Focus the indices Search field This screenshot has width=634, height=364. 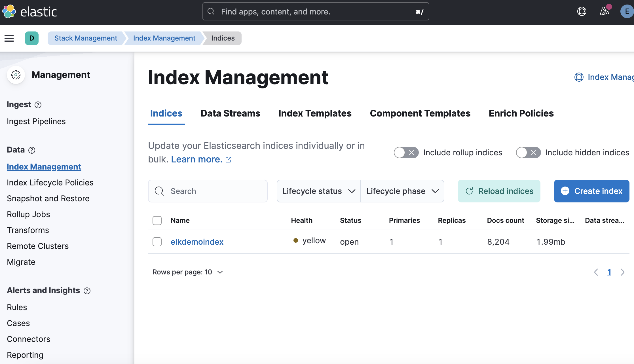(208, 191)
